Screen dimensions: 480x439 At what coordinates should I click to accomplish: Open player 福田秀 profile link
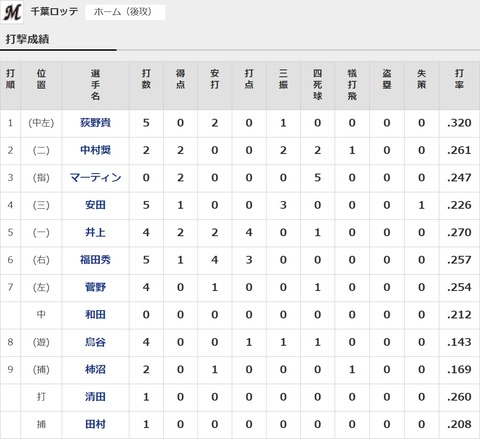point(95,259)
